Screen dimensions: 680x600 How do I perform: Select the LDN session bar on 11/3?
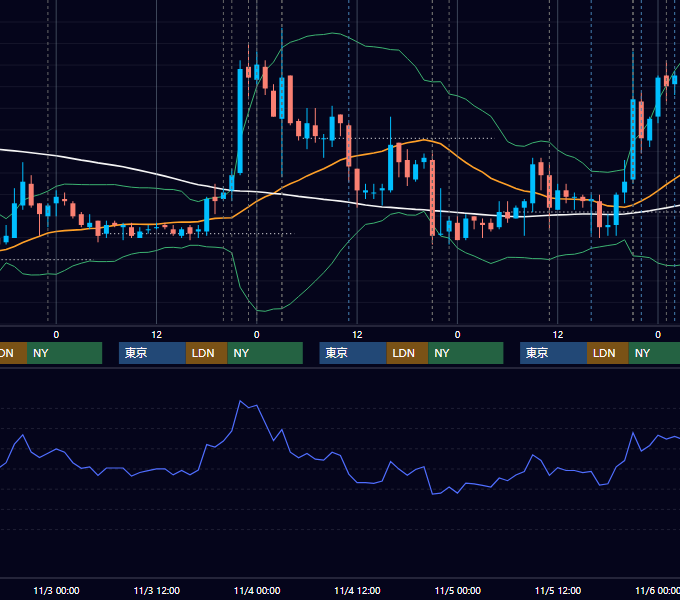pyautogui.click(x=206, y=353)
